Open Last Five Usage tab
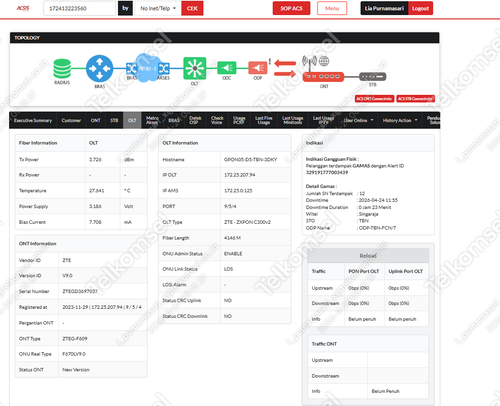500x406 pixels. (264, 120)
